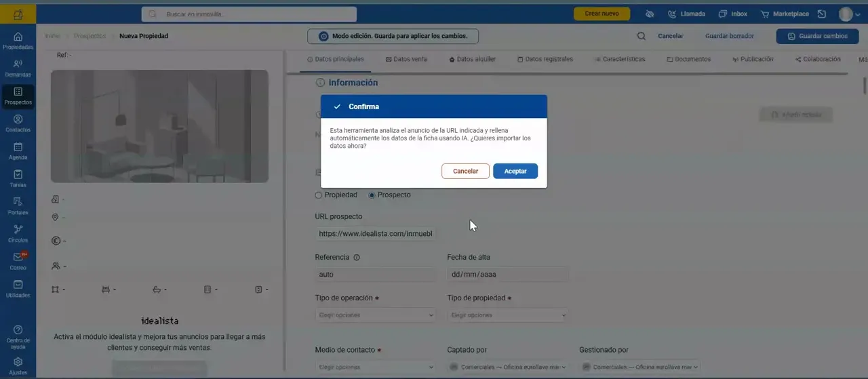Open Propiedades in the sidebar
This screenshot has width=868, height=379.
click(18, 41)
